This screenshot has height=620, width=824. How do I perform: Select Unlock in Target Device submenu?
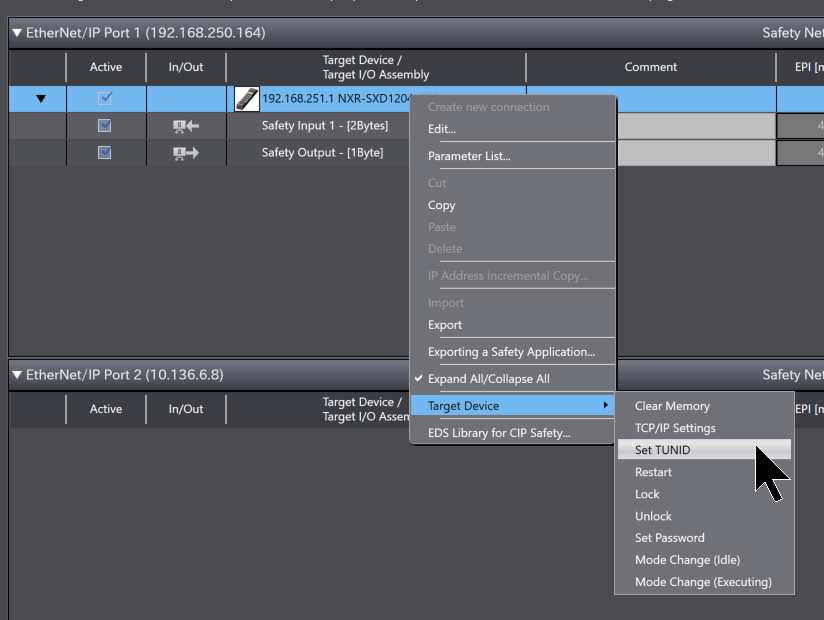coord(653,516)
